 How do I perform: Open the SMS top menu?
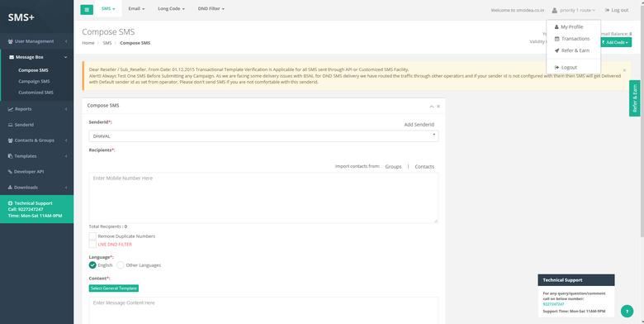pos(108,8)
